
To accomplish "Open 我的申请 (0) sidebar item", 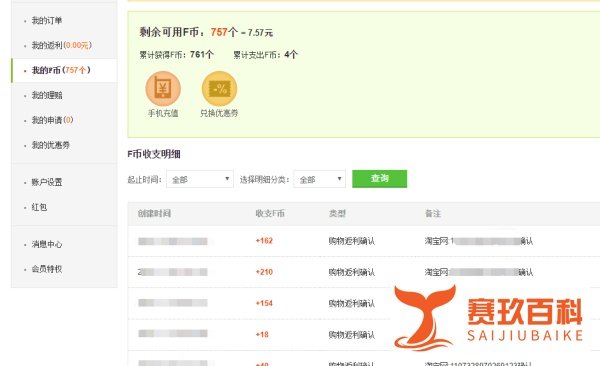I will (x=52, y=120).
